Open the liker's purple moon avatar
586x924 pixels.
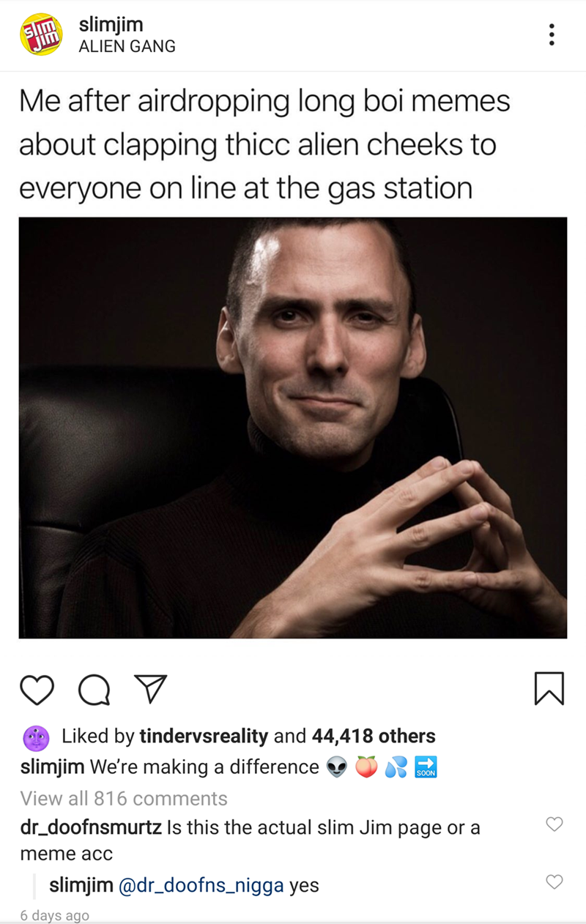(36, 737)
